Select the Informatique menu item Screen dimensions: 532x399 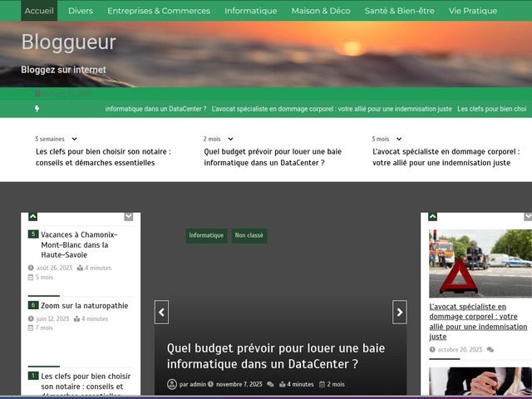pyautogui.click(x=250, y=11)
